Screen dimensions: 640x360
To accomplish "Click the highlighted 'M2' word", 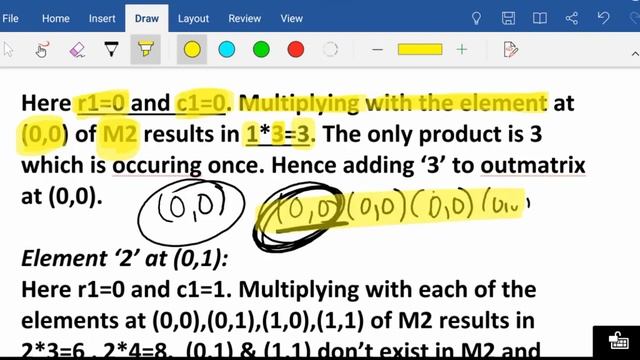I will coord(120,134).
